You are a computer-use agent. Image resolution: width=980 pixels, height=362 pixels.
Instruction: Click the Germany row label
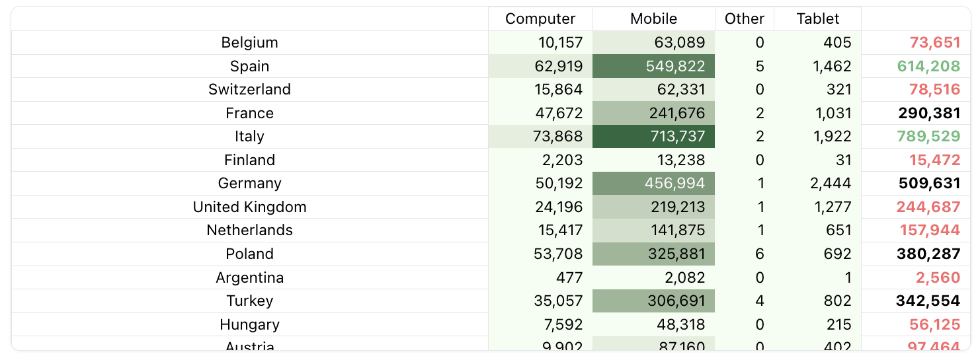pos(249,184)
